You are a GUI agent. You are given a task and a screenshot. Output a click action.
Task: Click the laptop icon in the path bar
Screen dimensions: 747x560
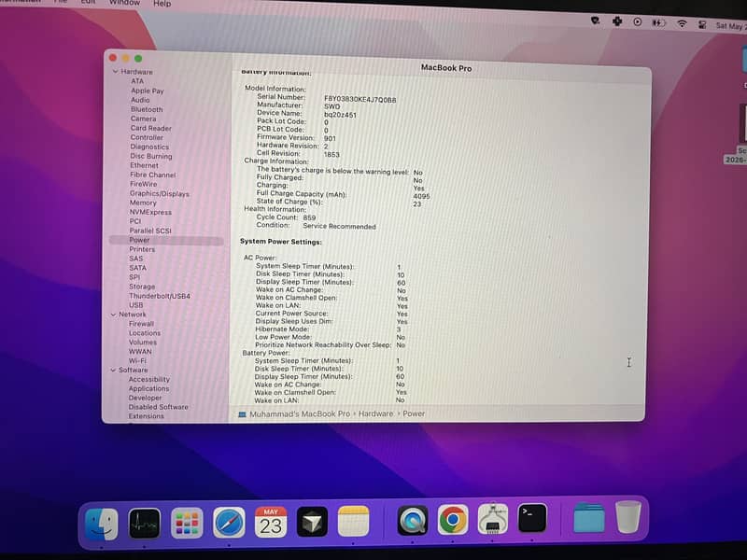pyautogui.click(x=242, y=414)
